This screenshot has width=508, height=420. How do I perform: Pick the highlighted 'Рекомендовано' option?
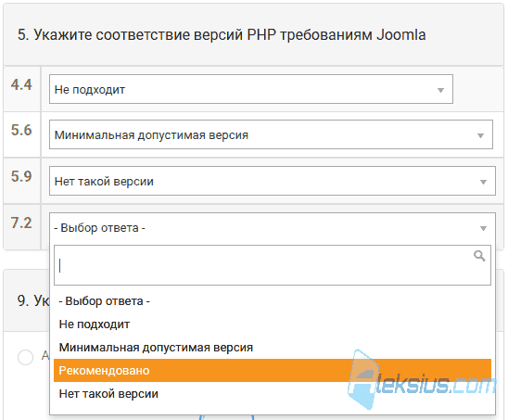click(273, 371)
